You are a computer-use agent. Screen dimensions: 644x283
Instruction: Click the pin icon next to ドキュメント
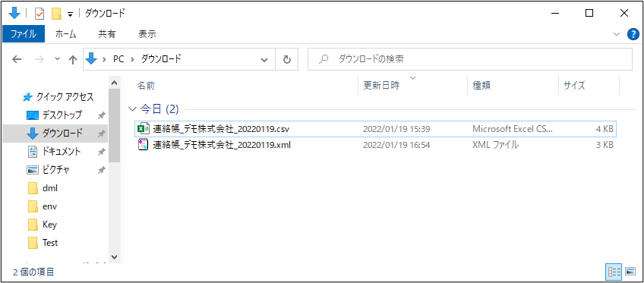(101, 153)
